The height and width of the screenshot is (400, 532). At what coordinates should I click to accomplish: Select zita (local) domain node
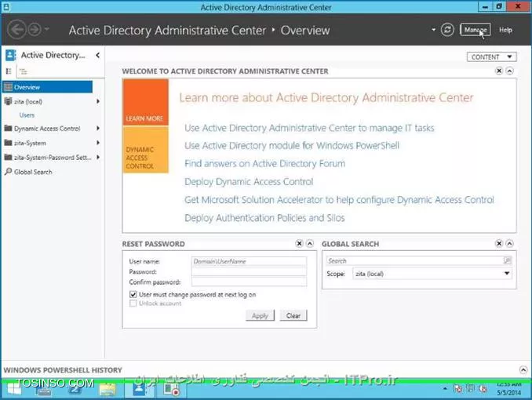[x=28, y=101]
